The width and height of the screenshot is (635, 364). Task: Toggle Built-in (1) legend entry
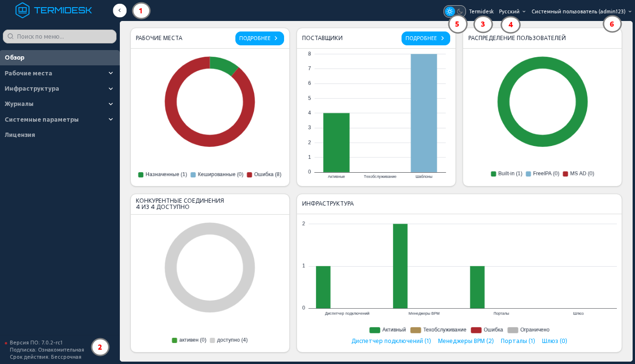(507, 174)
